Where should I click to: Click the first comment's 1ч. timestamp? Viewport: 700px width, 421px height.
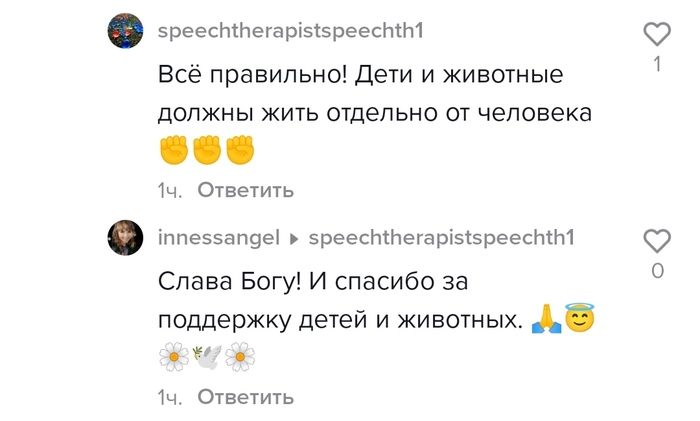pyautogui.click(x=169, y=190)
